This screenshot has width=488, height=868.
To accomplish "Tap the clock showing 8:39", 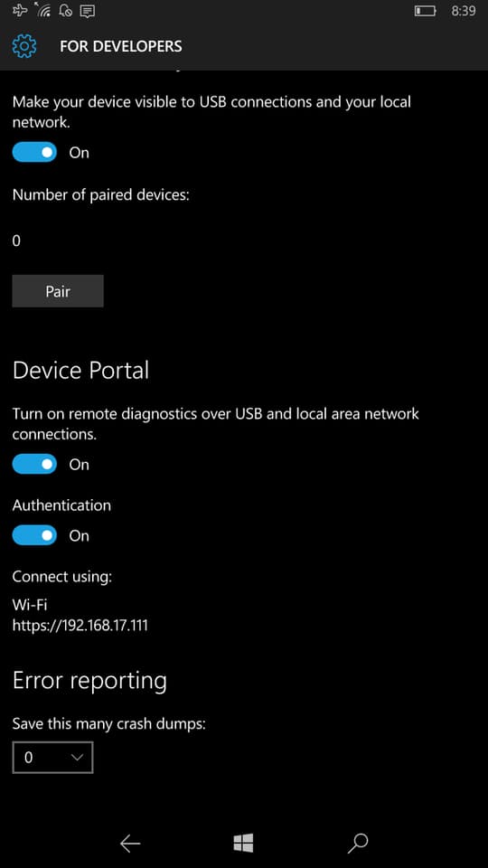I will 463,11.
